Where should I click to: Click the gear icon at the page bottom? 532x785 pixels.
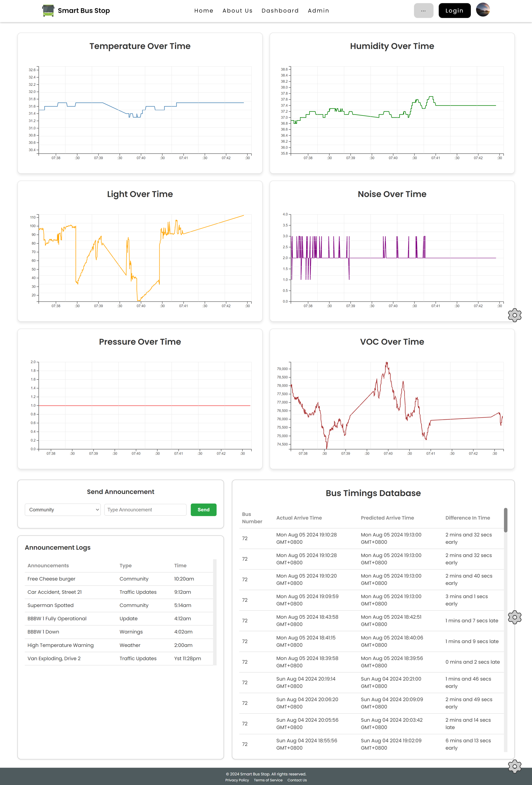[515, 766]
